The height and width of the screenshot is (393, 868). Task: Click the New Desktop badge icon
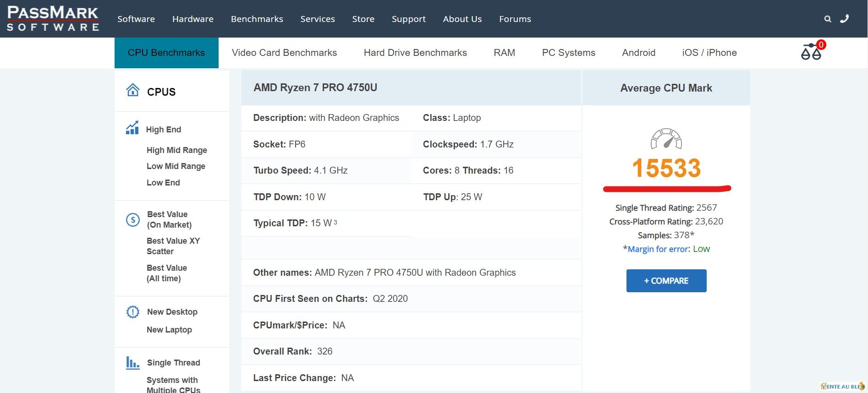(x=132, y=312)
